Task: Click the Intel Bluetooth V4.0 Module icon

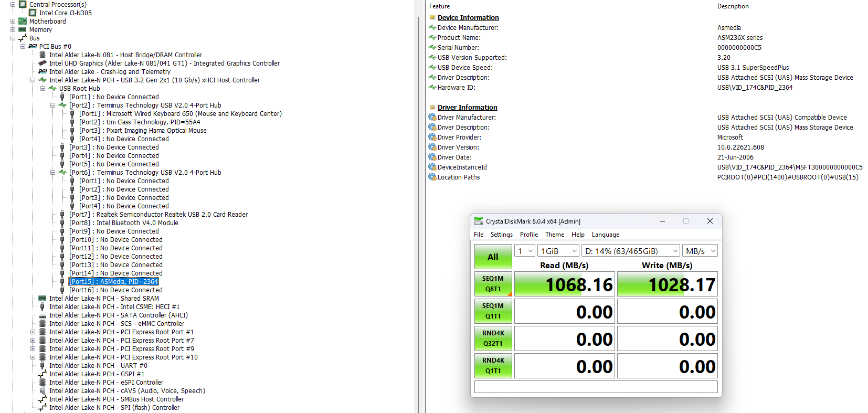Action: (x=62, y=223)
